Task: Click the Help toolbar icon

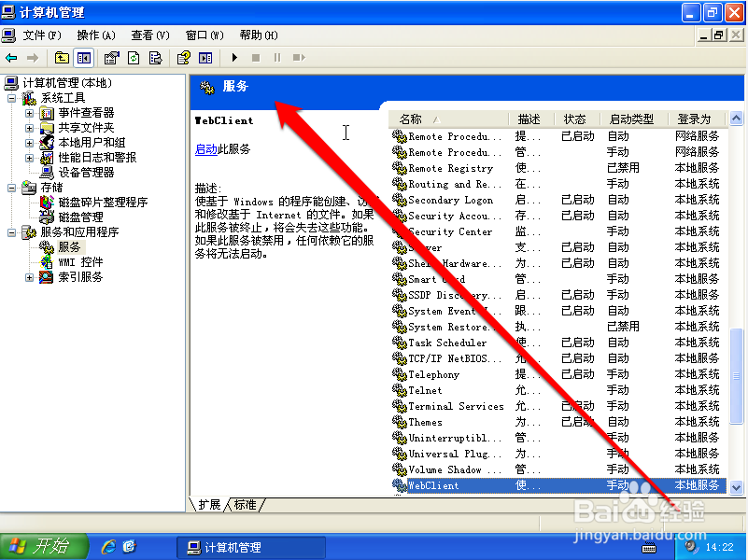Action: 184,58
